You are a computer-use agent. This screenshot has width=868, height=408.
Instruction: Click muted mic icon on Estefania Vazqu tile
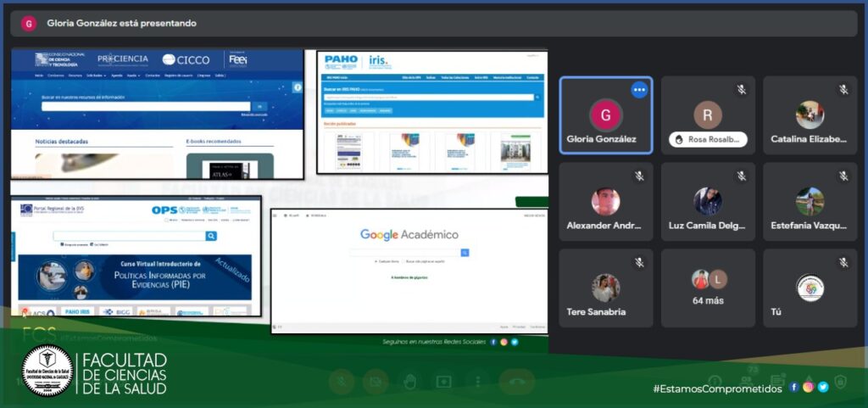pyautogui.click(x=843, y=176)
